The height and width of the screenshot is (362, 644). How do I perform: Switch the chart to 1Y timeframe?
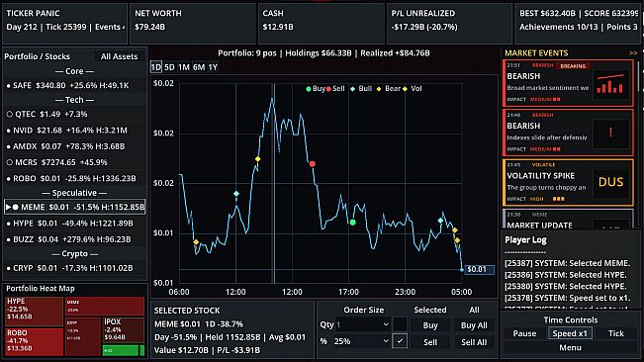pos(213,67)
